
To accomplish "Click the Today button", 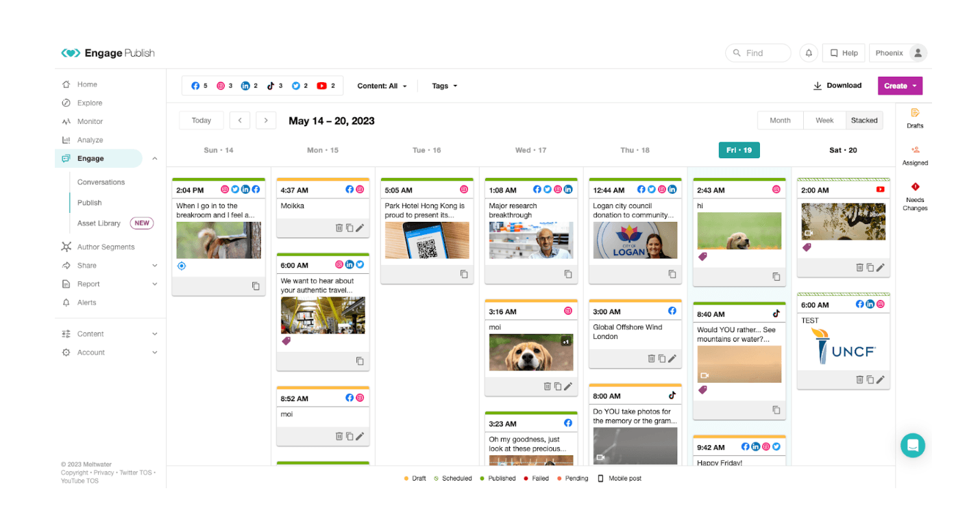I will [201, 121].
